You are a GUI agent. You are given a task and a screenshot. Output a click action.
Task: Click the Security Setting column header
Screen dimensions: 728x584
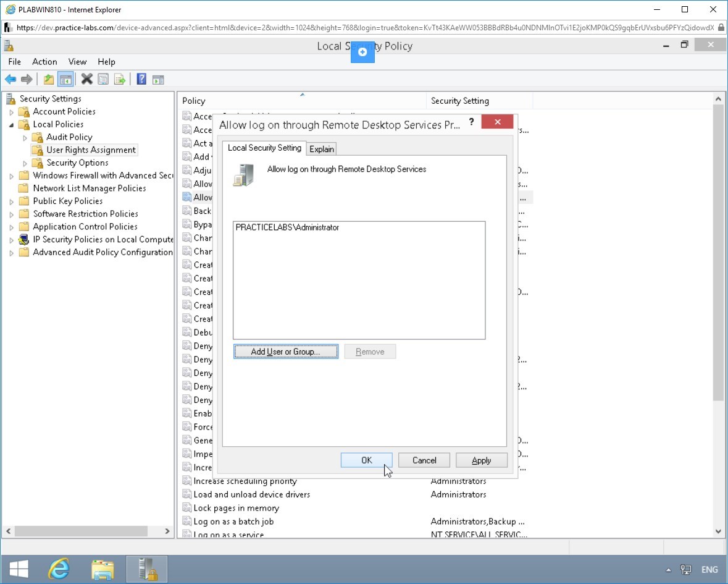[x=479, y=101]
